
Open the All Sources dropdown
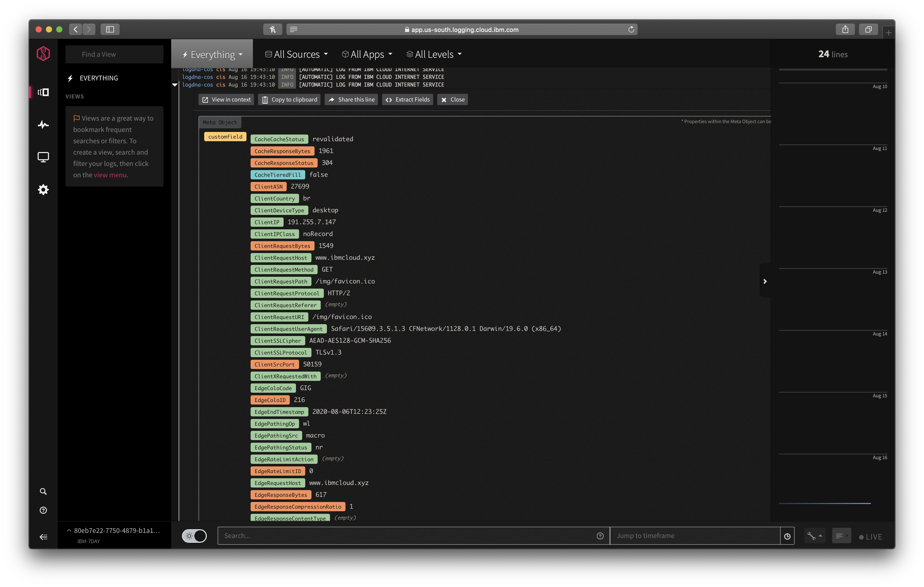click(297, 54)
